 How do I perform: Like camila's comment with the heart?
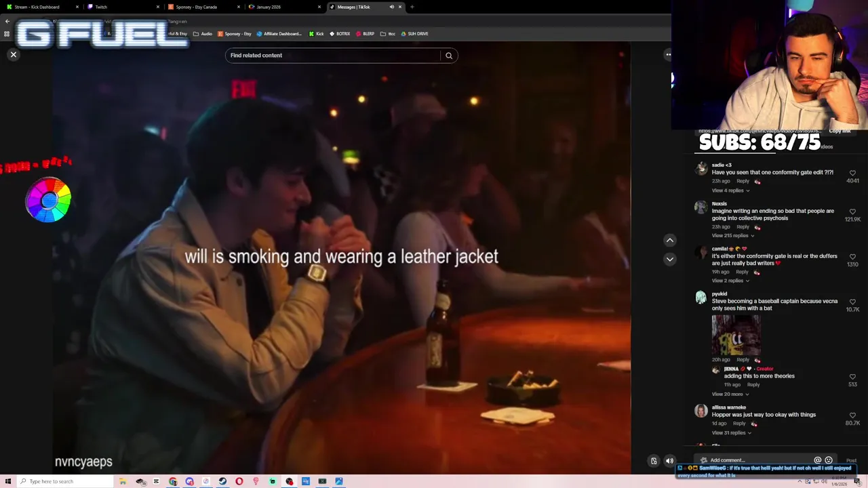(x=852, y=257)
